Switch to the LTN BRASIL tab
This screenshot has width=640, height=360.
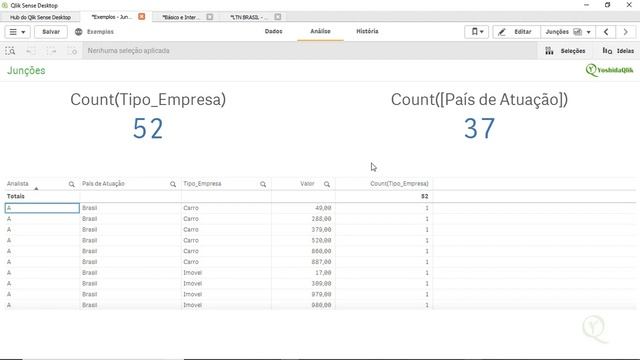tap(249, 17)
